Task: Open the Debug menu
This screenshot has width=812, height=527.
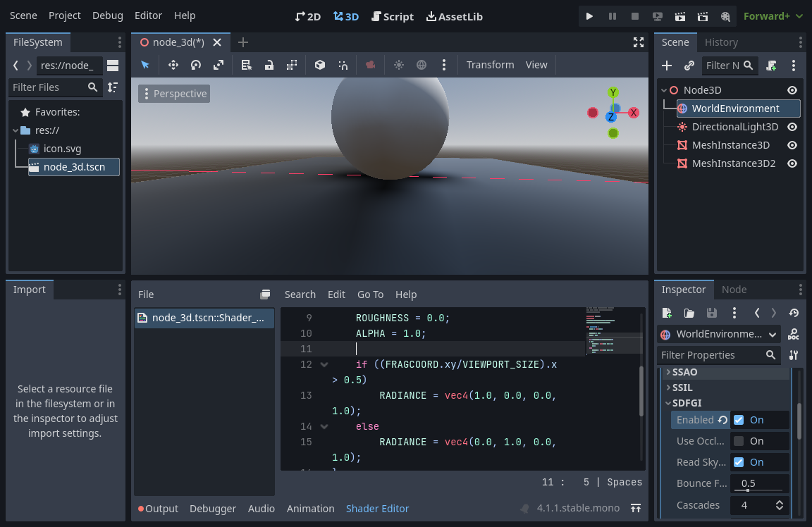Action: tap(107, 15)
